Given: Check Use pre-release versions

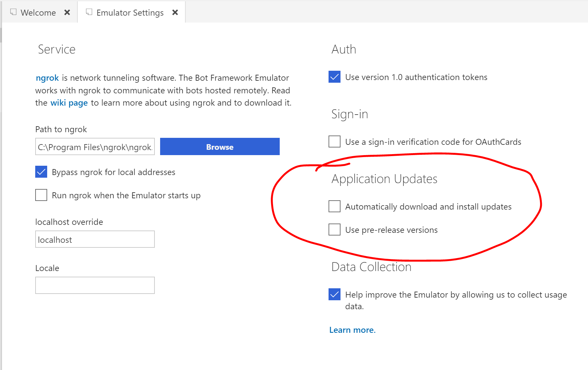Looking at the screenshot, I should pyautogui.click(x=334, y=230).
